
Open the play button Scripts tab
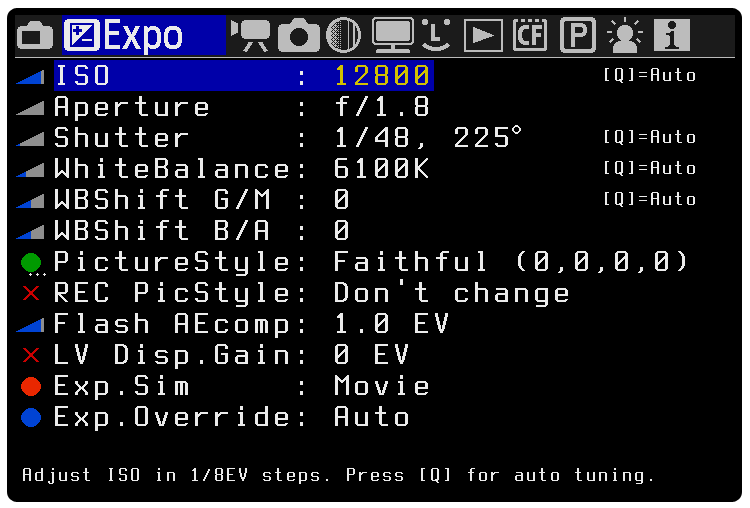point(483,36)
